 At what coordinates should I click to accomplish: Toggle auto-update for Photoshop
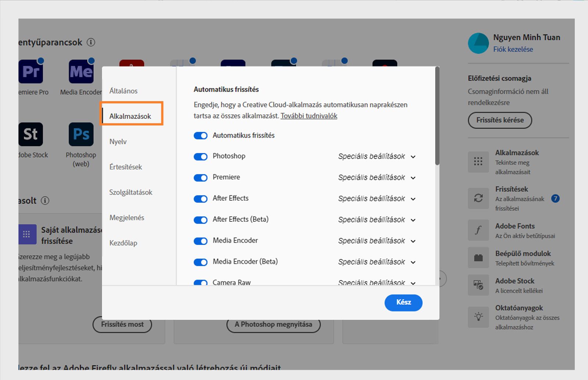pyautogui.click(x=201, y=157)
